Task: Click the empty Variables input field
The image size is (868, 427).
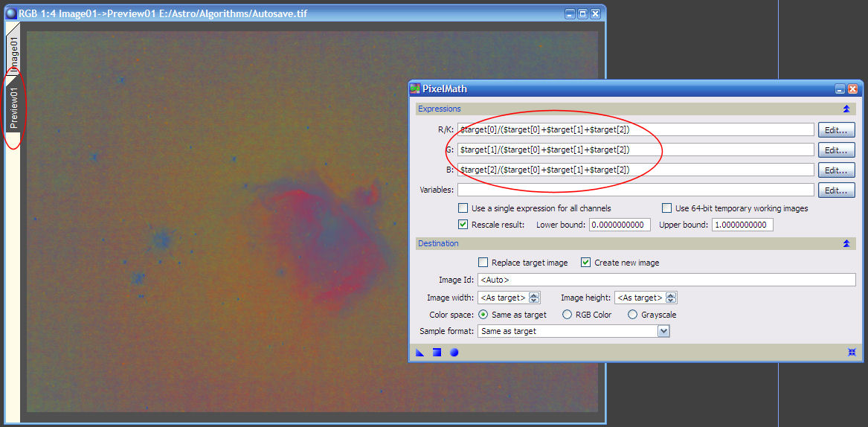Action: (635, 190)
